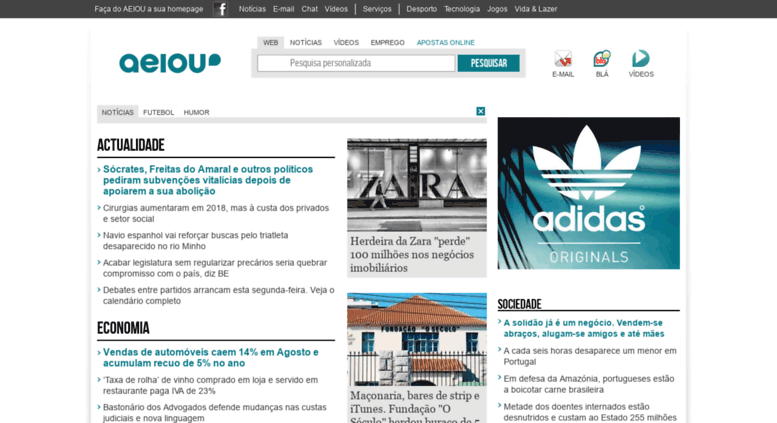Click the Zara storefront thumbnail

coord(417,184)
